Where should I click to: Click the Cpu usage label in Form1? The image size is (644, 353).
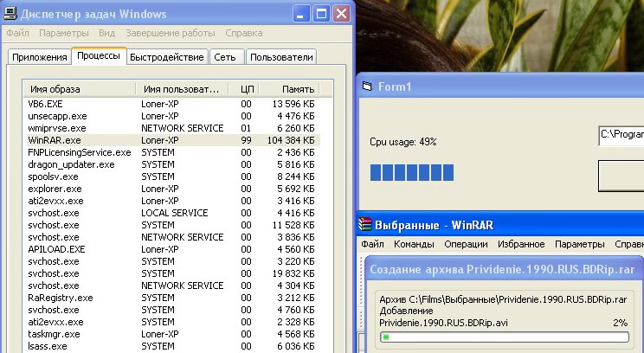click(402, 142)
